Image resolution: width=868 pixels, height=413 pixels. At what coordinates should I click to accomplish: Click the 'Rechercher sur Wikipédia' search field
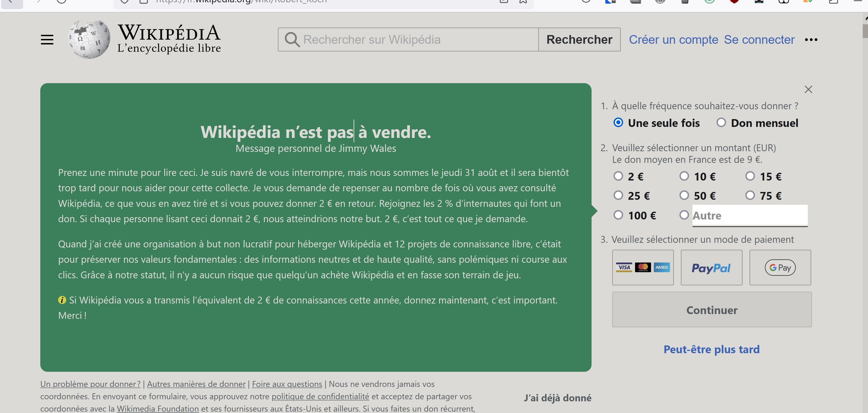point(408,39)
